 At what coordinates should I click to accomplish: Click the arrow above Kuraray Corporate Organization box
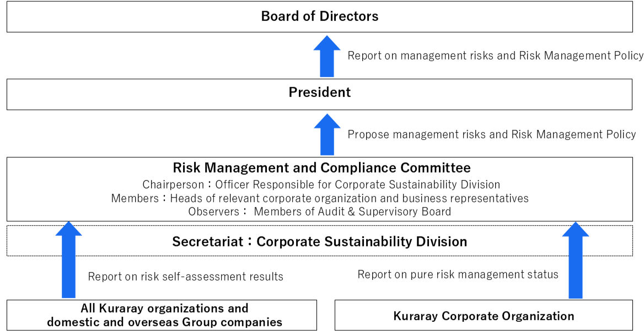click(x=575, y=259)
